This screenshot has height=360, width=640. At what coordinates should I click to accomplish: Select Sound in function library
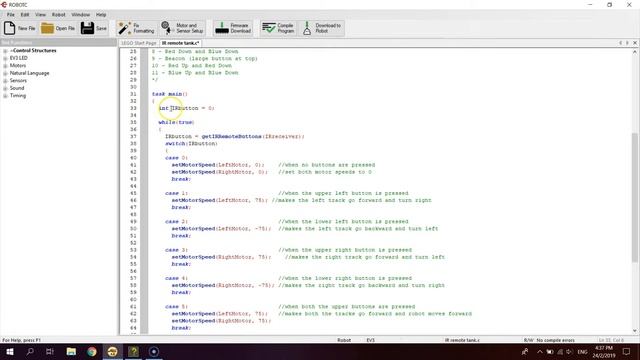(17, 88)
